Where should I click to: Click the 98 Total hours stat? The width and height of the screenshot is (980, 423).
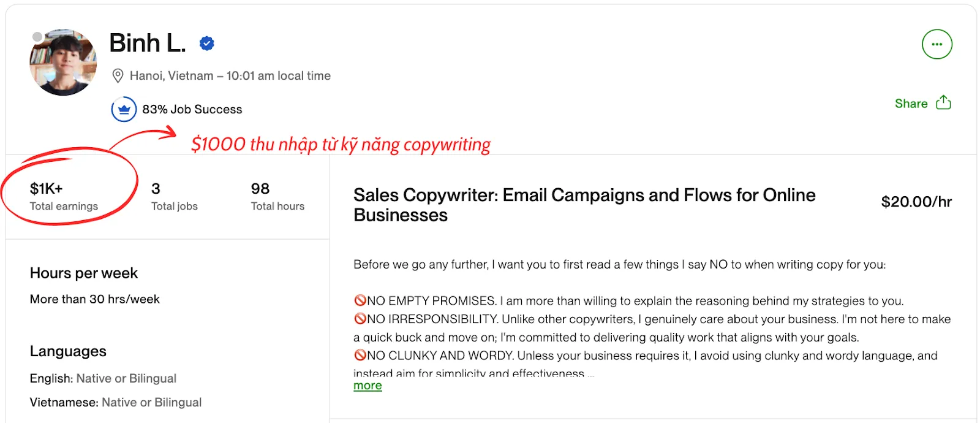(x=277, y=196)
